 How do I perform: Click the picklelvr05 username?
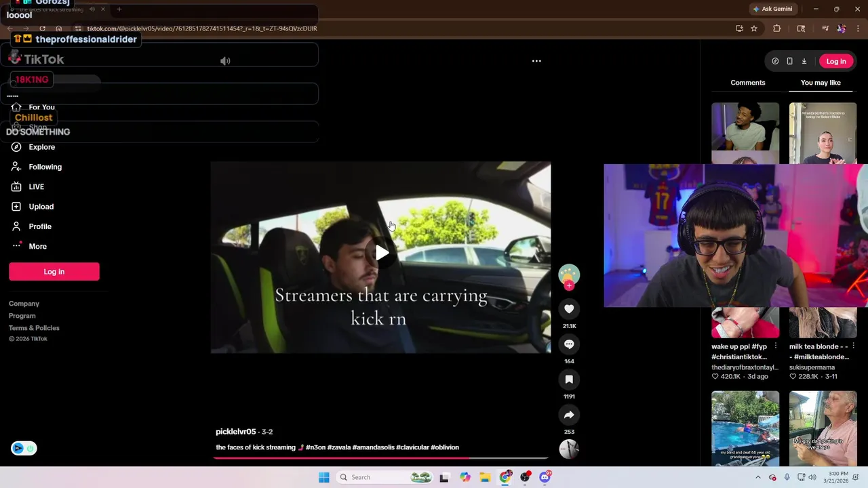coord(235,432)
